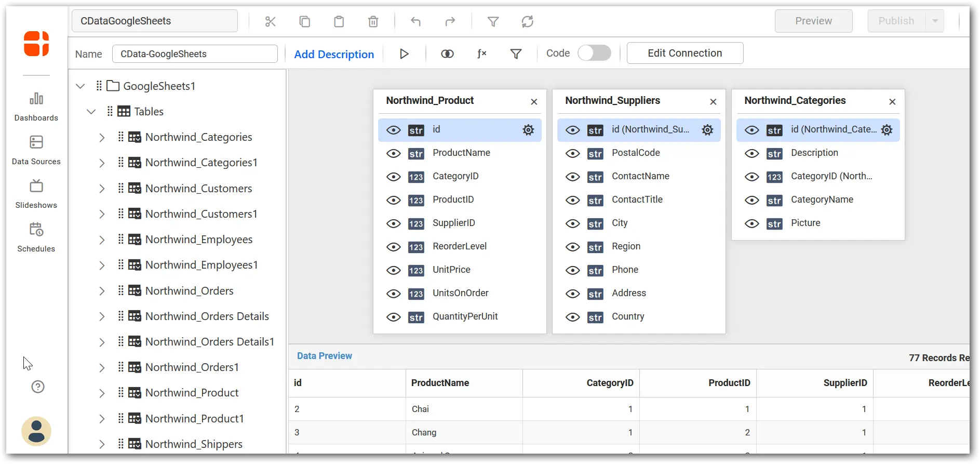The height and width of the screenshot is (464, 980).
Task: Click the Add Description link
Action: (334, 54)
